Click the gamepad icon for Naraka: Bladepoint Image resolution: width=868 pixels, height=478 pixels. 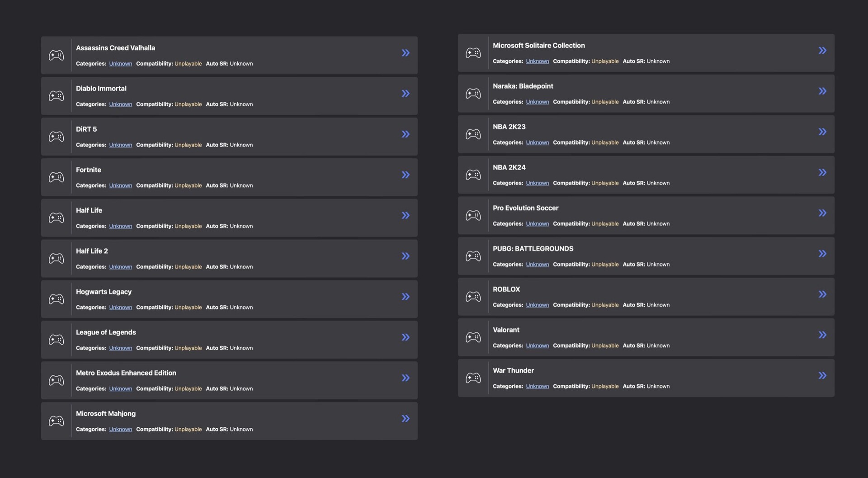pyautogui.click(x=473, y=94)
